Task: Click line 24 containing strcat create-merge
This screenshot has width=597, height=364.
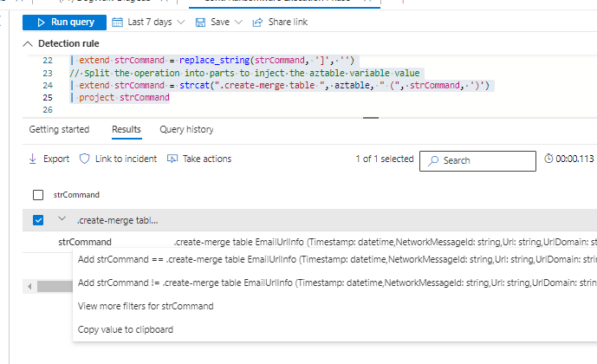Action: click(x=280, y=85)
